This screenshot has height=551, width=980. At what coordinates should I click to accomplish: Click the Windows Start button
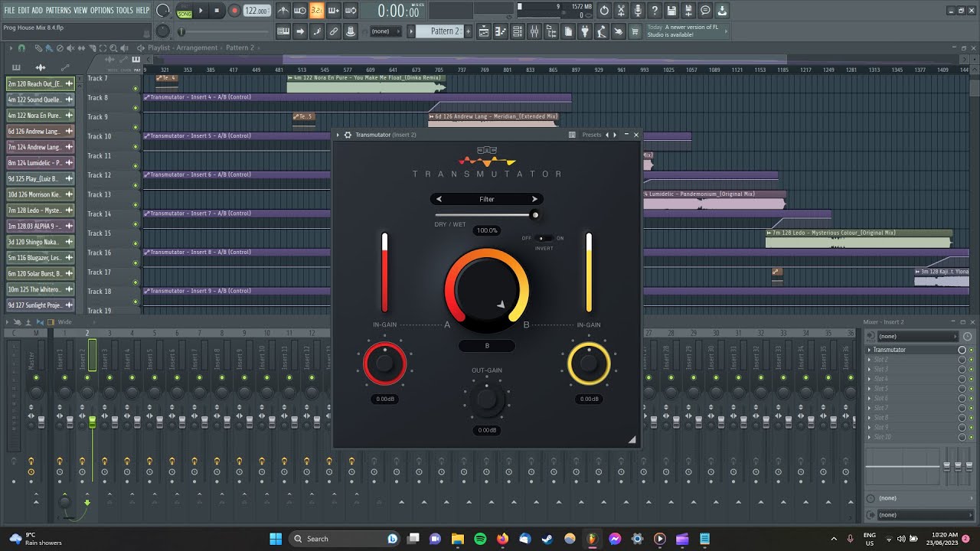[276, 539]
